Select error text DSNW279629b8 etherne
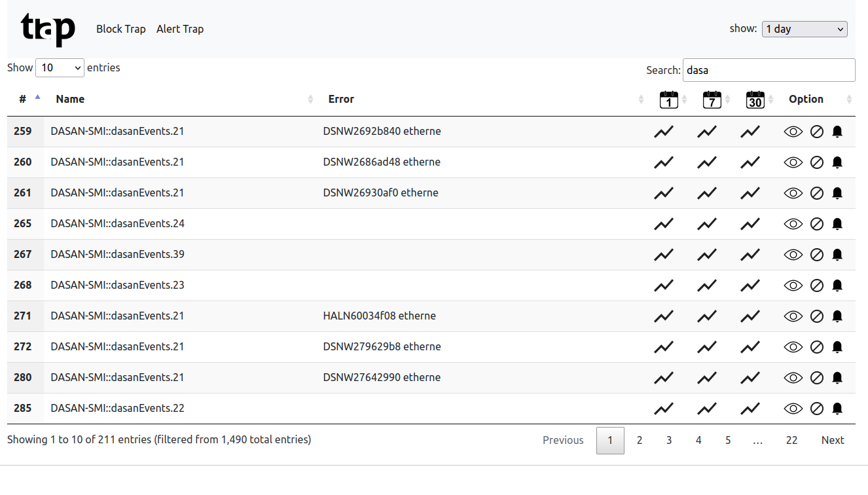This screenshot has width=868, height=495. point(382,347)
